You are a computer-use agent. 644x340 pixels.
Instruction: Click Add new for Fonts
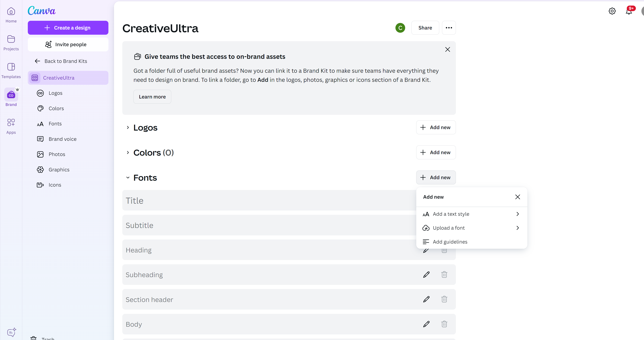click(436, 177)
